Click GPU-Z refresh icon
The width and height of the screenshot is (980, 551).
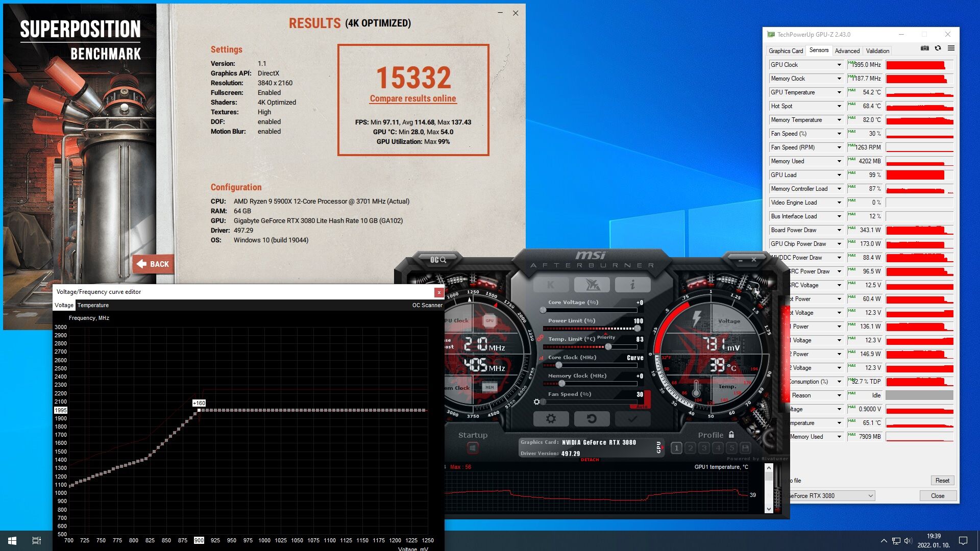point(938,48)
